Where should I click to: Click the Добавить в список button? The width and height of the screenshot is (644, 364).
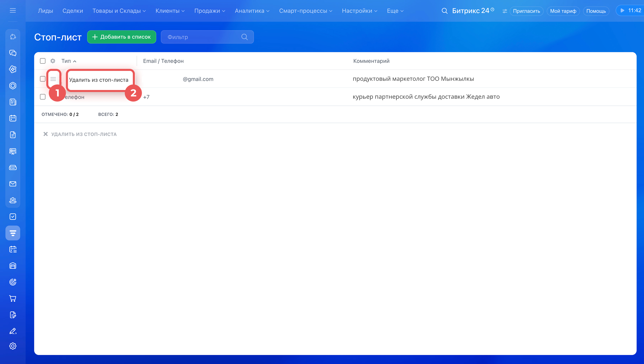pos(122,37)
